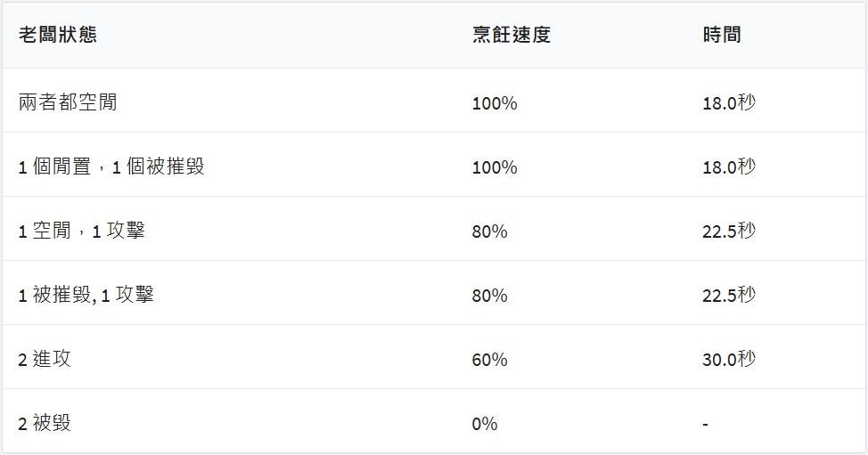Click the 60% cooking speed cell
The height and width of the screenshot is (455, 868).
[x=489, y=360]
